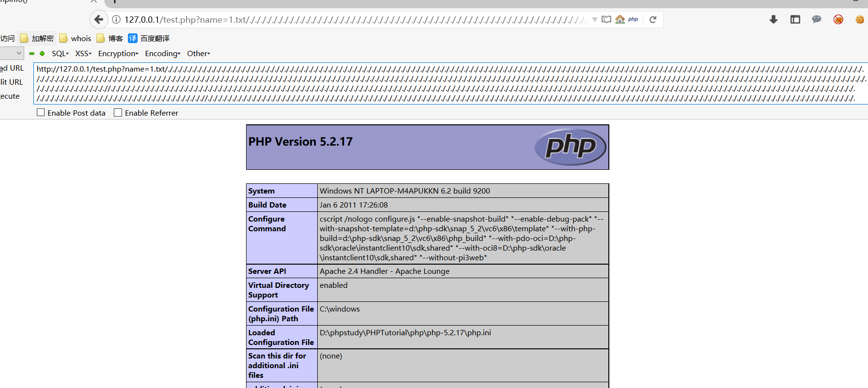Expand the Encryption dropdown menu

click(x=118, y=54)
